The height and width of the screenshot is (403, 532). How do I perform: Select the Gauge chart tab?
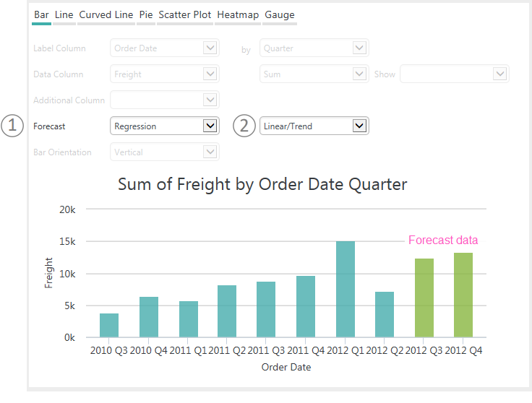[280, 15]
